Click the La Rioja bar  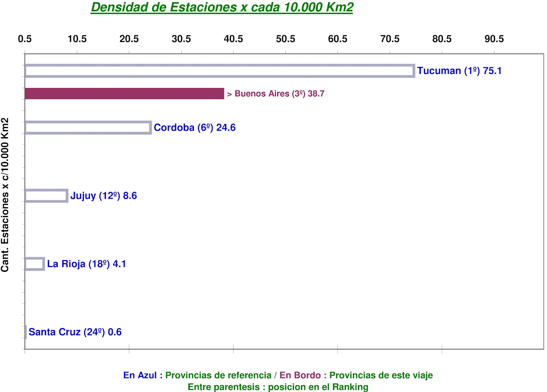pos(35,264)
